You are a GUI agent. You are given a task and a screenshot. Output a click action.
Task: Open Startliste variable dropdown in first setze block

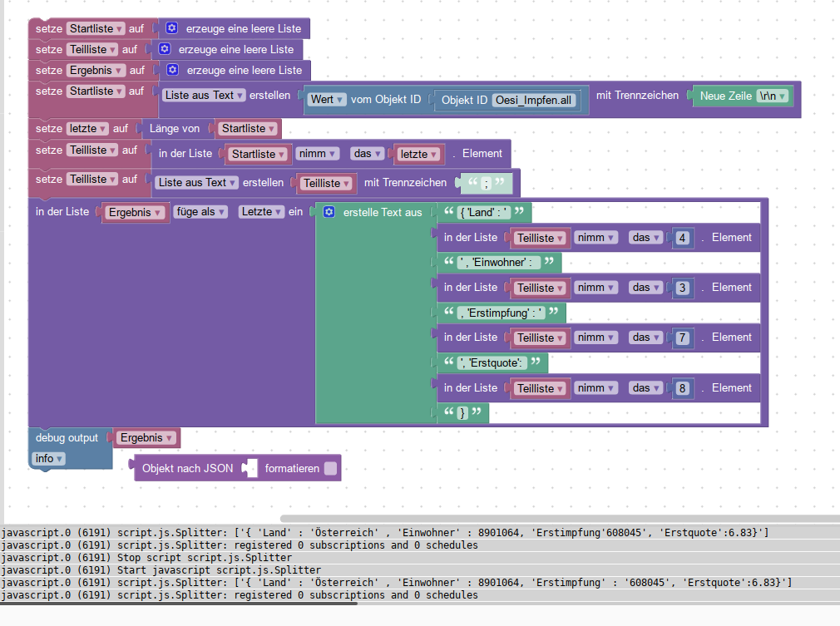(x=96, y=28)
